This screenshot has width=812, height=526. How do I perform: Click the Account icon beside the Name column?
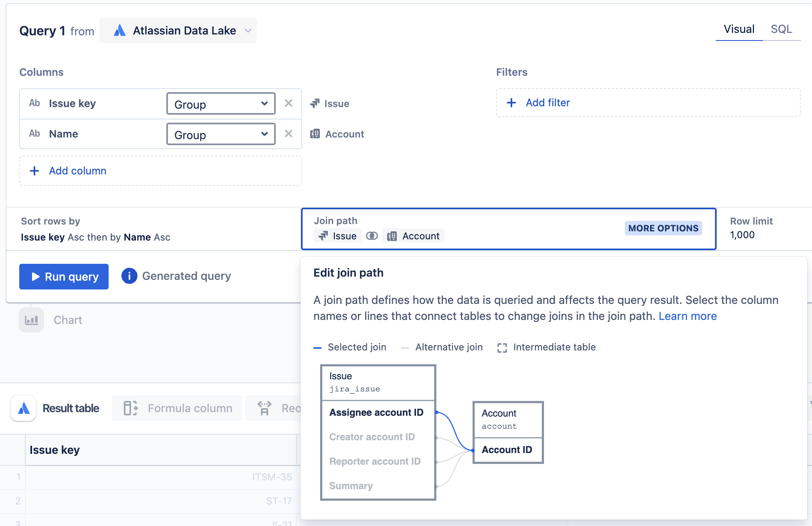tap(315, 134)
